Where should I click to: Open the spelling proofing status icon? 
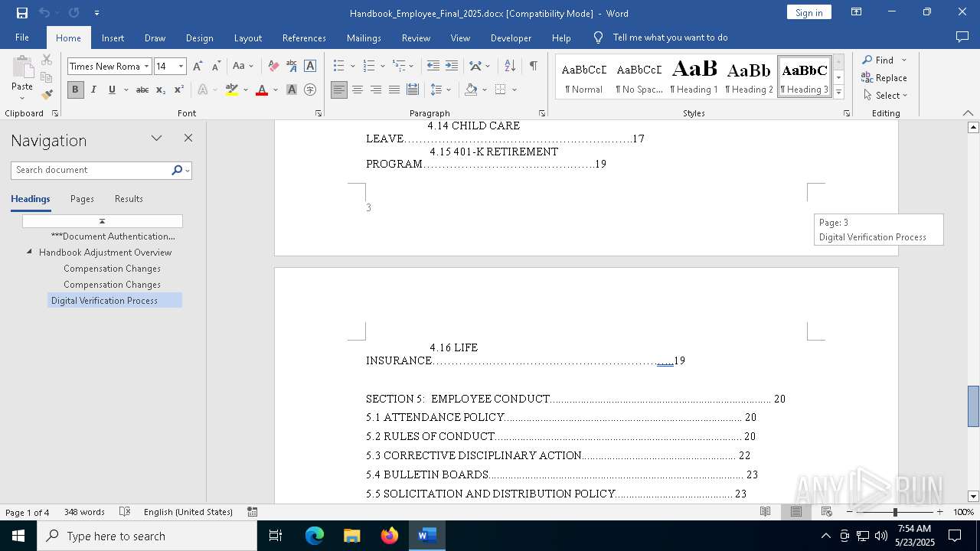[x=125, y=512]
